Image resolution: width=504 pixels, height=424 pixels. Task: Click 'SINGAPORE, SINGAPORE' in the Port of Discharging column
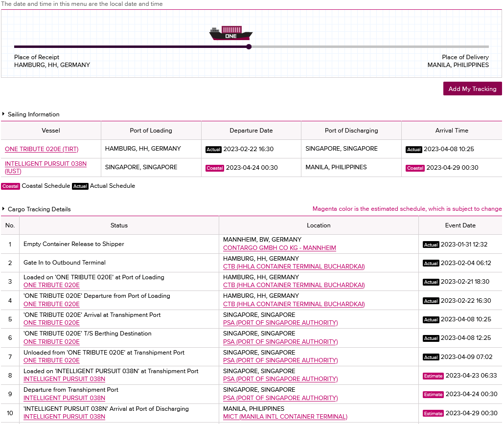[x=342, y=149]
